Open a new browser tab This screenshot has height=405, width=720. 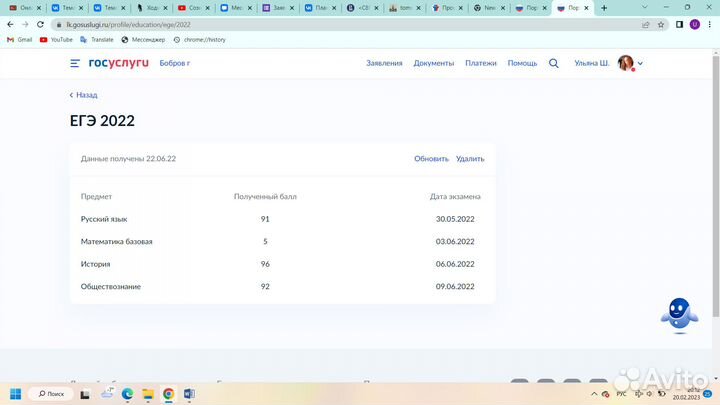[x=604, y=8]
